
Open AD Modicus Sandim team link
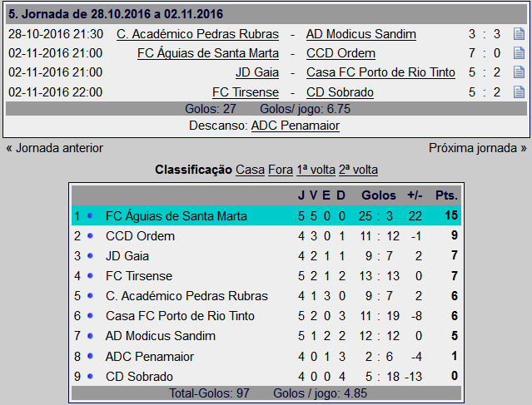click(361, 35)
